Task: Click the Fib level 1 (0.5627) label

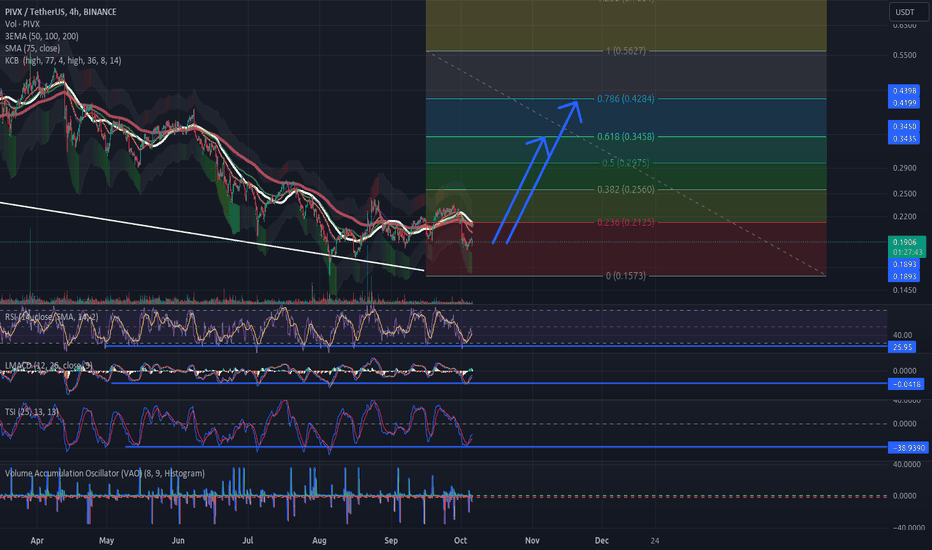Action: tap(625, 51)
